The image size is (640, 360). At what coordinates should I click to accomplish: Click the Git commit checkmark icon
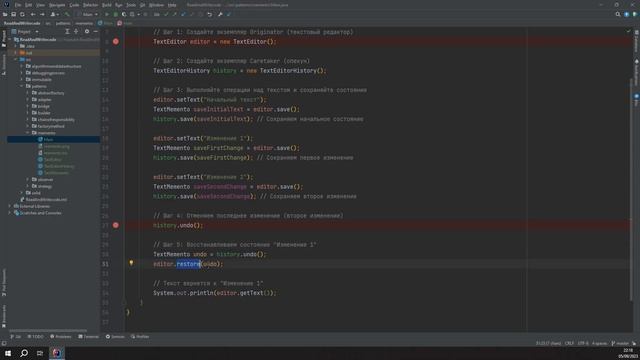tap(166, 14)
